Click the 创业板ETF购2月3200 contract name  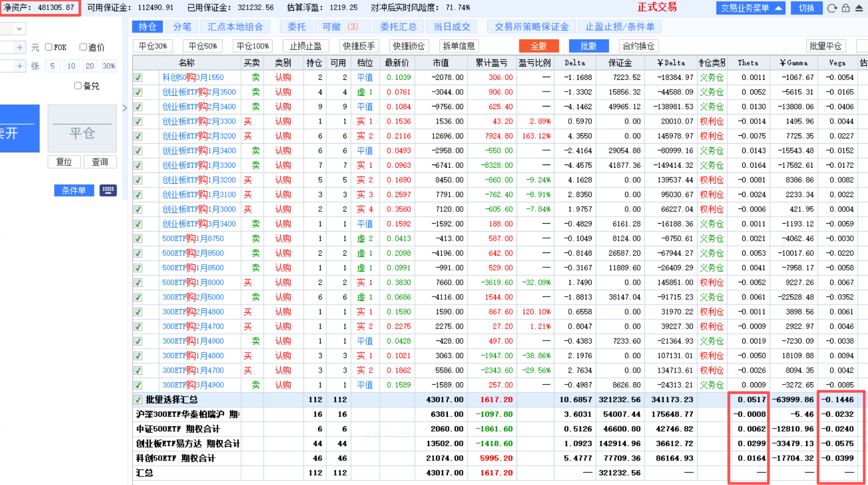pos(199,136)
